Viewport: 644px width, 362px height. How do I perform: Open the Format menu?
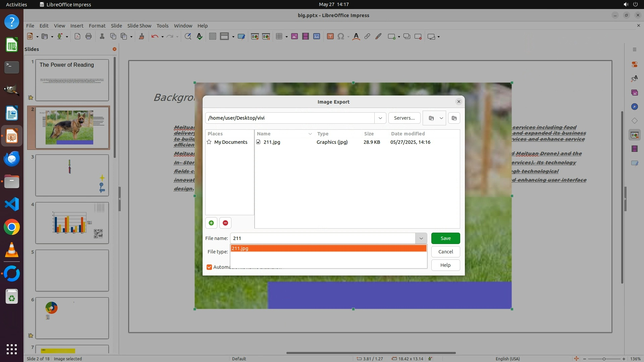point(97,25)
